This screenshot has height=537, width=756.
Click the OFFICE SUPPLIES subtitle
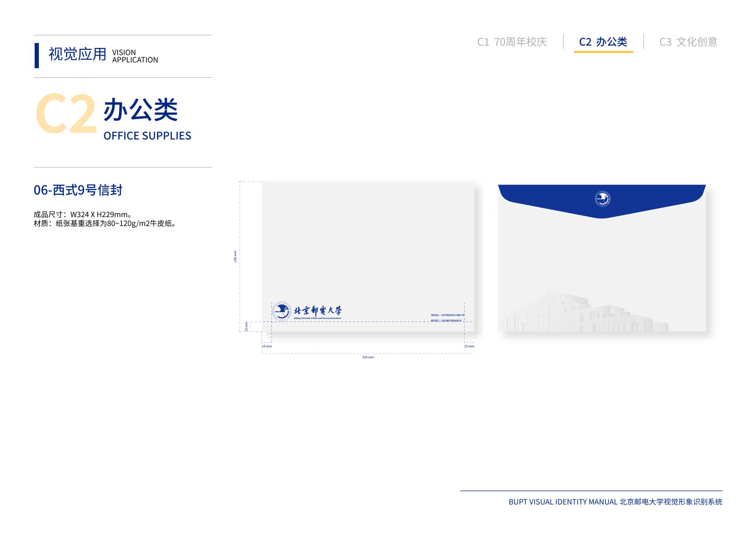point(147,136)
